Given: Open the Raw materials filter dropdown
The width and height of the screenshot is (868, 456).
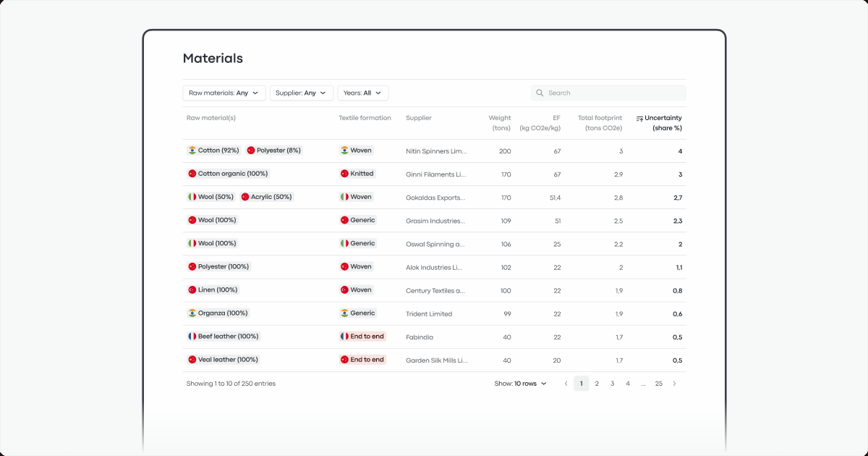Looking at the screenshot, I should [224, 93].
